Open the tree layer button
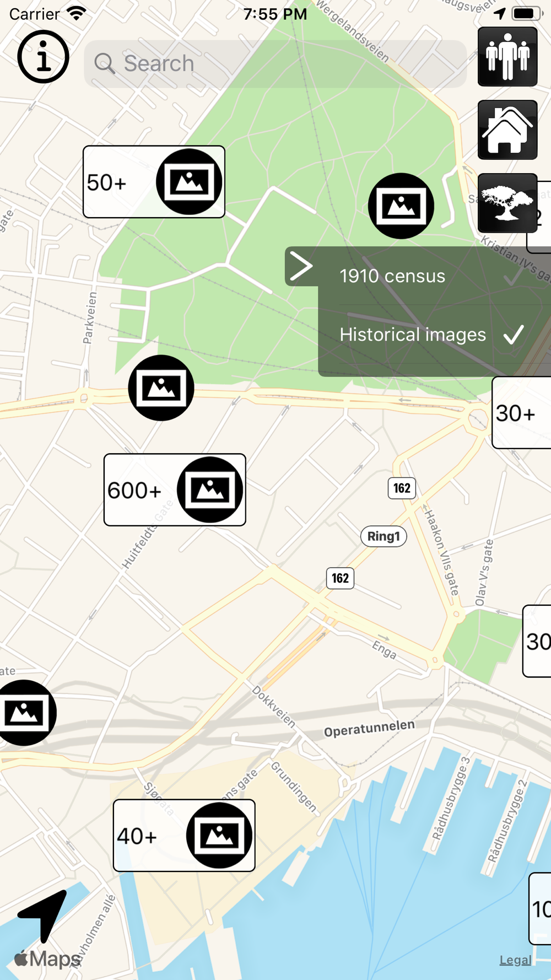This screenshot has width=551, height=980. tap(507, 203)
